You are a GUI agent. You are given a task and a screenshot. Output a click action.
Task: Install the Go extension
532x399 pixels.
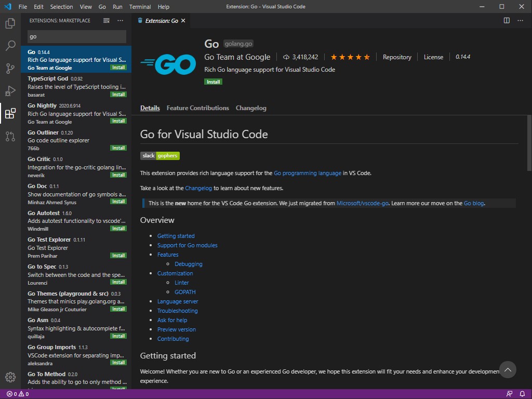(213, 82)
